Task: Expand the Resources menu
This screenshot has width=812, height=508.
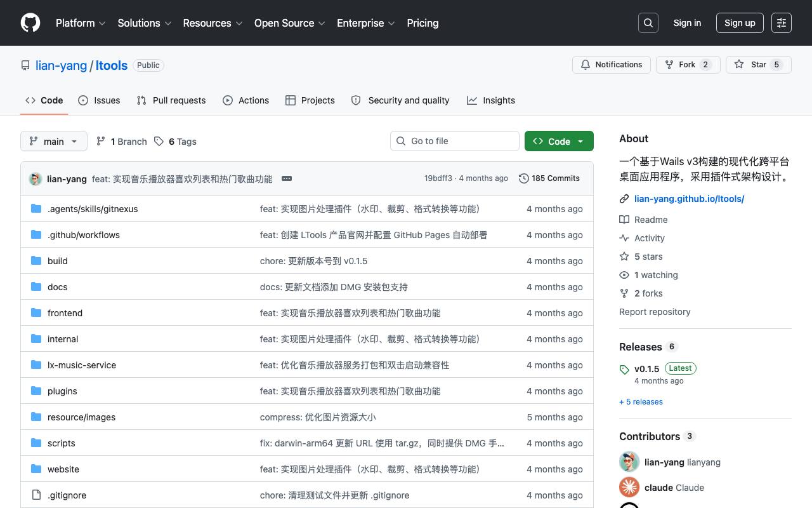Action: (x=213, y=23)
